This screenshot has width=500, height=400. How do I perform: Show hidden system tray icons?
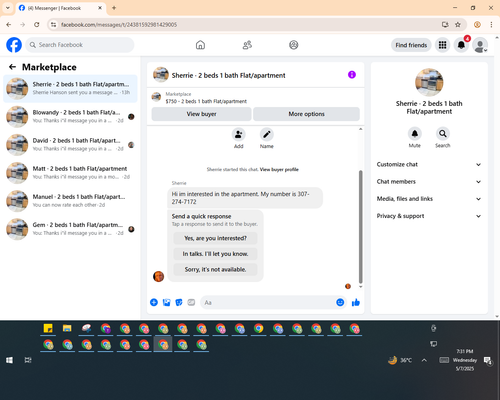(x=424, y=360)
